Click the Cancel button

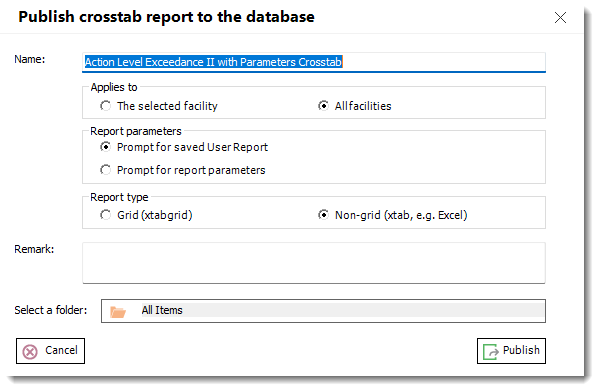50,351
